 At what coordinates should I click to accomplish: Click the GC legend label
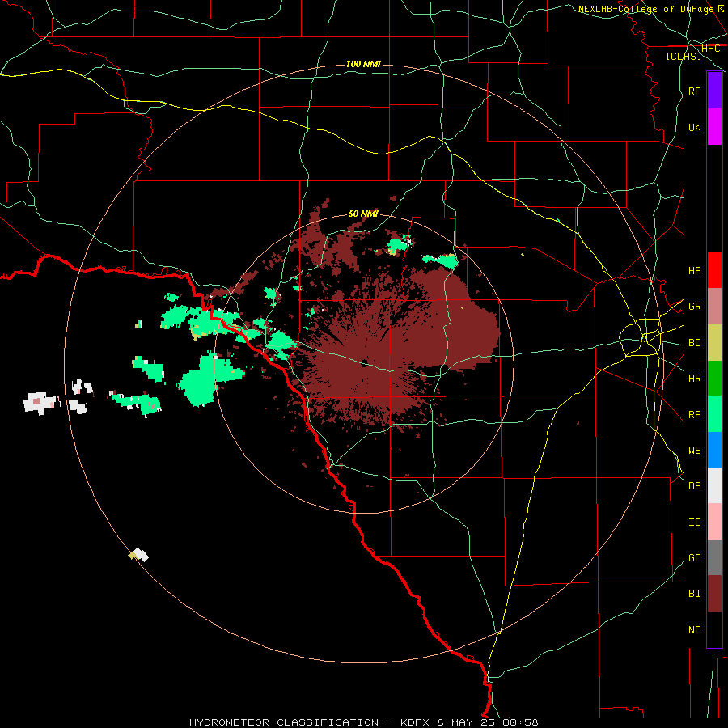point(694,557)
